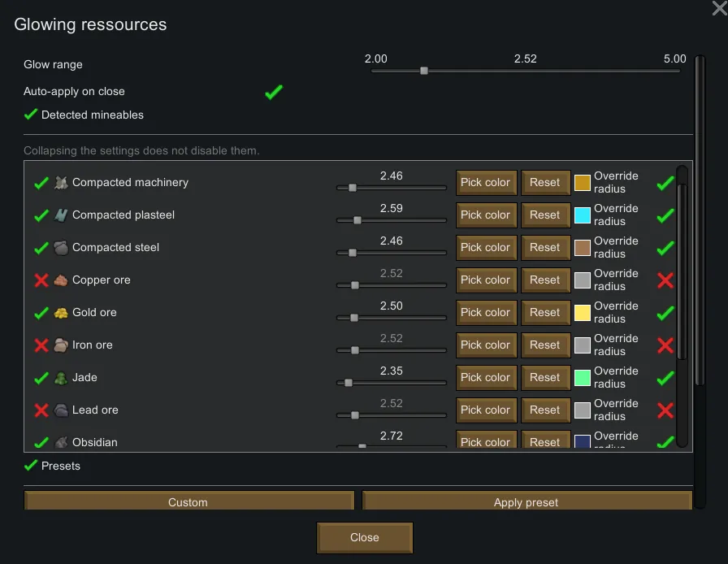This screenshot has height=564, width=728.
Task: Click the Gold ore nugget icon
Action: click(x=61, y=313)
